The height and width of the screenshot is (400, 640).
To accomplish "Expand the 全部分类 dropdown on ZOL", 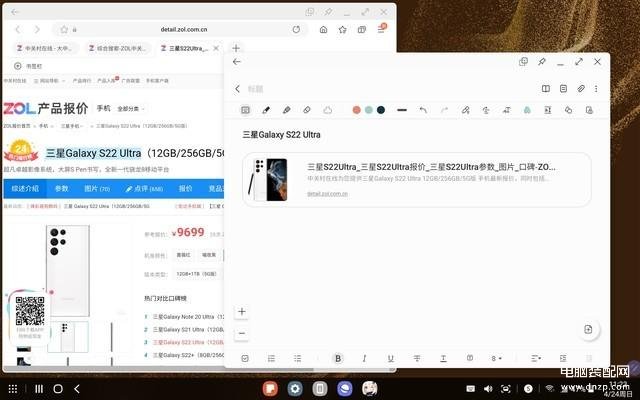I will click(x=131, y=109).
